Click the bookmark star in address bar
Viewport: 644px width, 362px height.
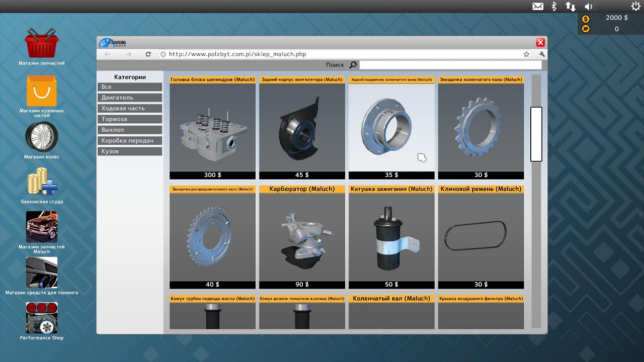(526, 54)
